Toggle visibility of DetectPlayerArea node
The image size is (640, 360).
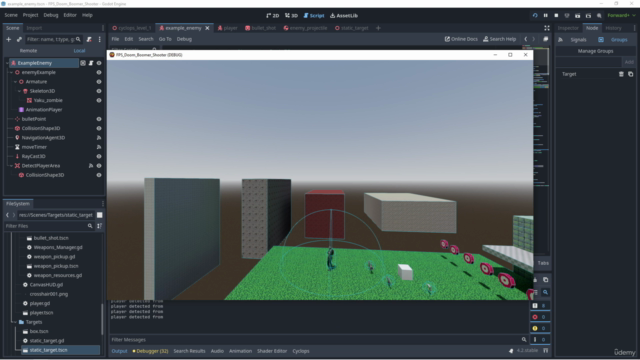point(99,166)
